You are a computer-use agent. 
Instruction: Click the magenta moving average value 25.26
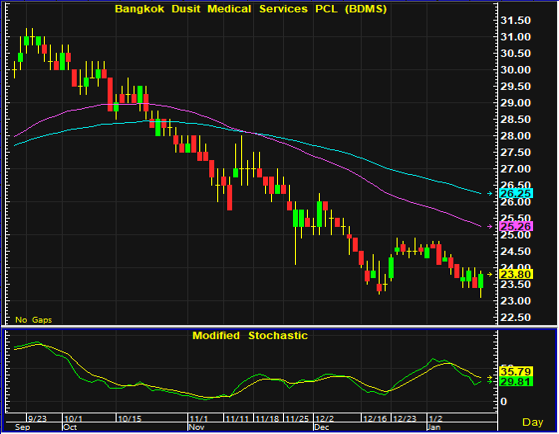click(516, 226)
